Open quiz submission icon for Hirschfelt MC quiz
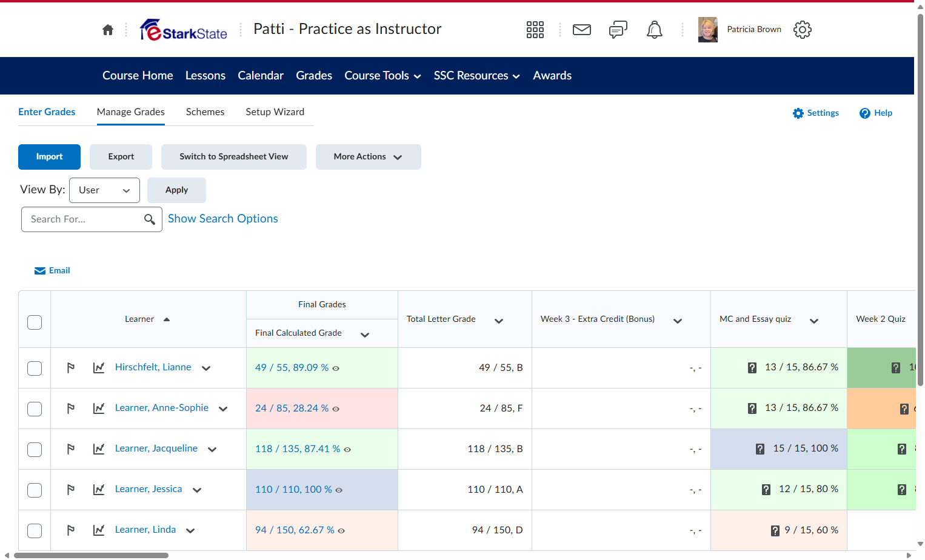This screenshot has height=560, width=925. (752, 368)
